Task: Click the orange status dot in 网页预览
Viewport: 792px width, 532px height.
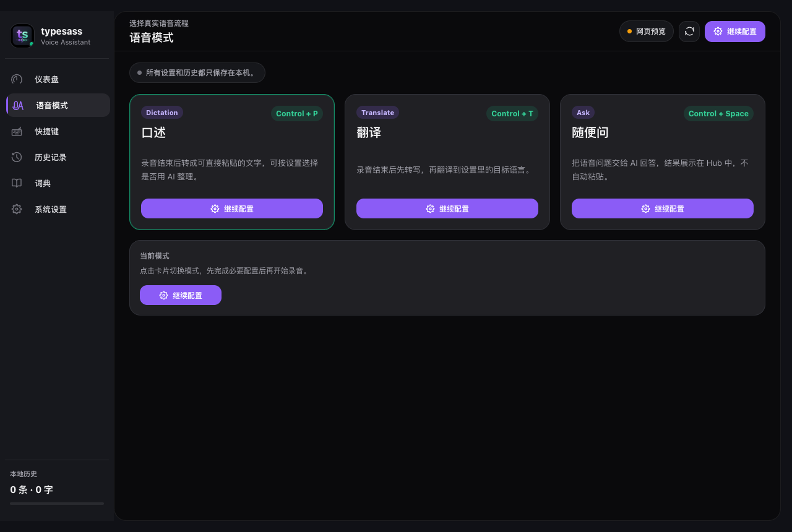Action: 630,32
